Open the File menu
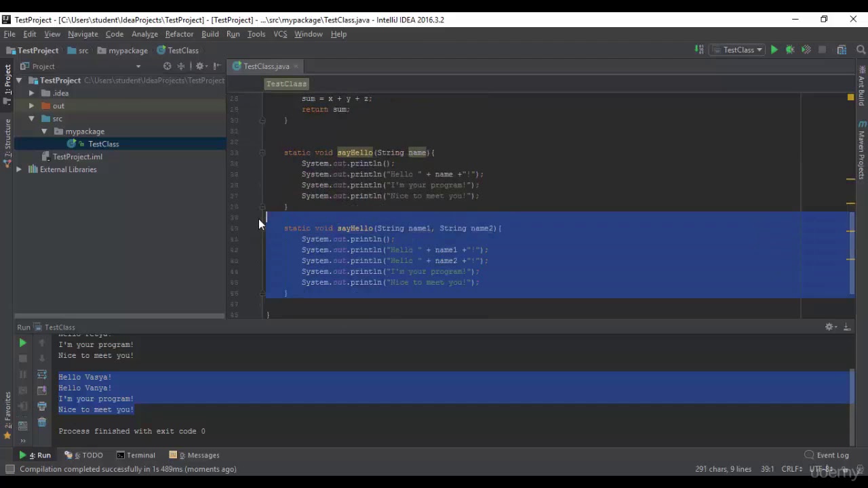Image resolution: width=868 pixels, height=488 pixels. pyautogui.click(x=9, y=34)
